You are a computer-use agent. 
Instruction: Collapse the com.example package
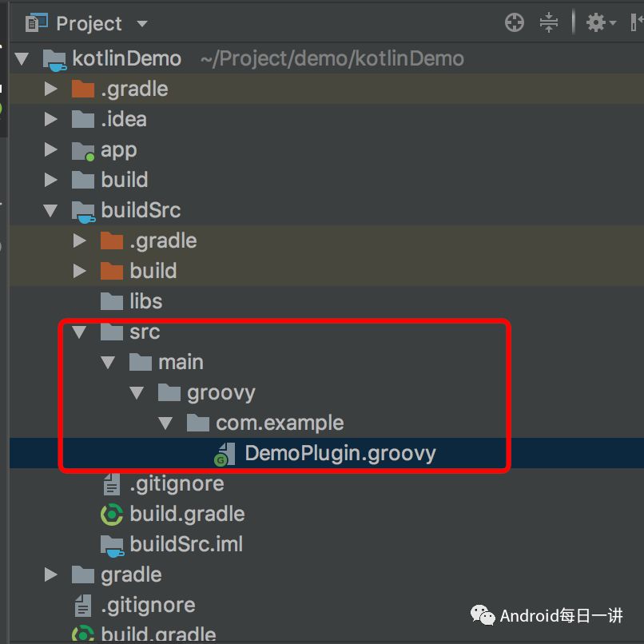165,423
